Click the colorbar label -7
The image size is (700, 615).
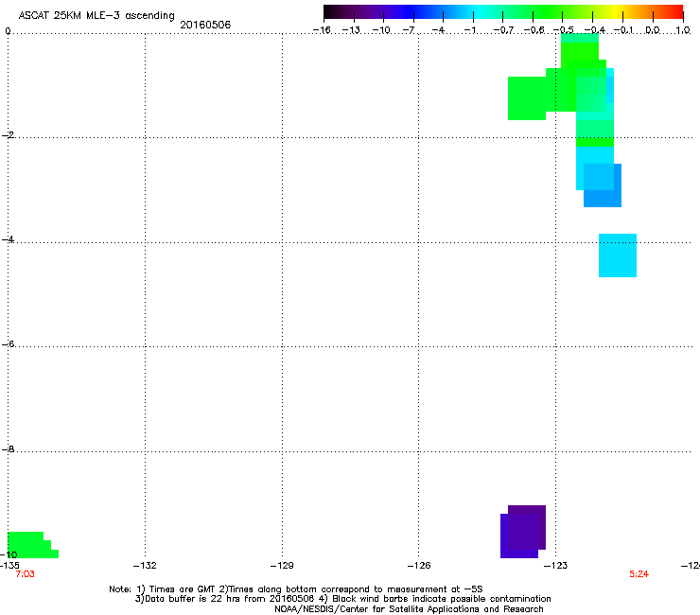tap(409, 30)
